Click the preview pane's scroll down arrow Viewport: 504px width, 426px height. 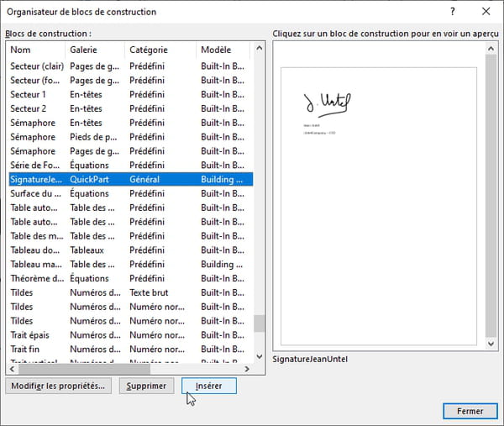click(491, 344)
